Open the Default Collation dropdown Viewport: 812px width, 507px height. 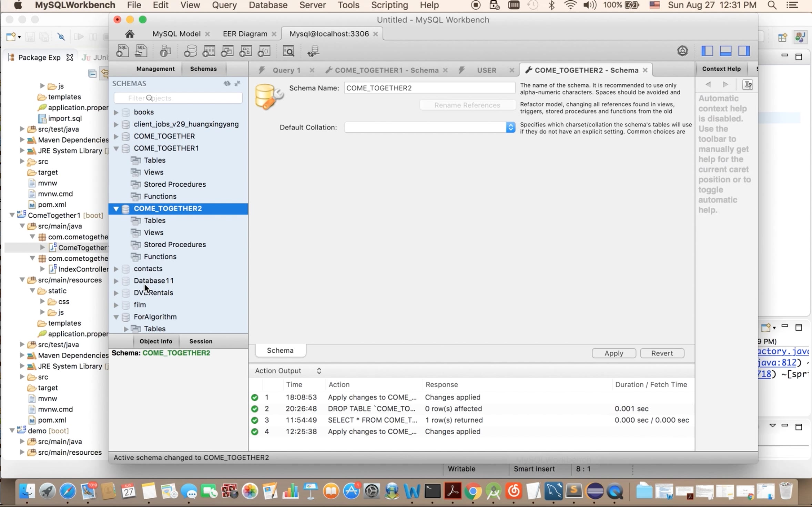(510, 127)
